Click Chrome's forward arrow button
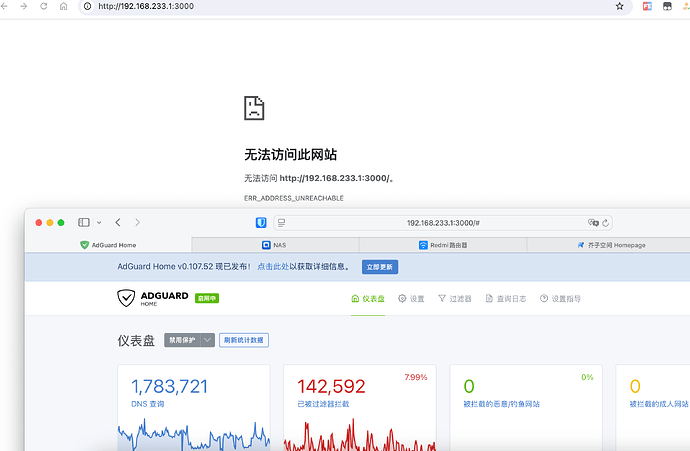Screen dimensions: 690x451 [24, 6]
